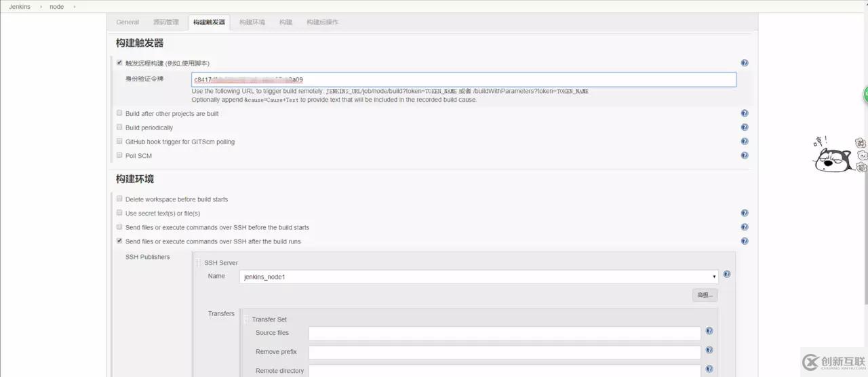868x377 pixels.
Task: Click the arrow after node breadcrumb
Action: (x=74, y=7)
